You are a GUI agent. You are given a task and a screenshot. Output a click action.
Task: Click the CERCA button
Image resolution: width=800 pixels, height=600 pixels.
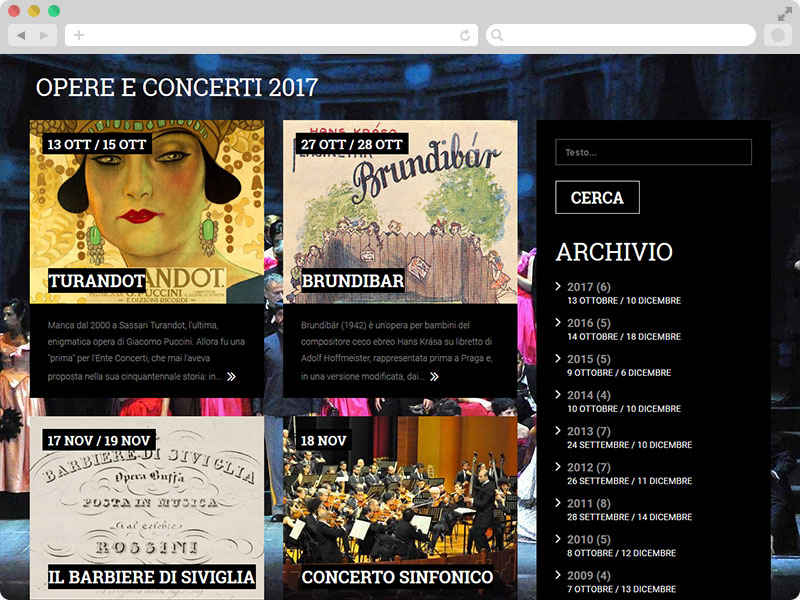click(x=597, y=197)
